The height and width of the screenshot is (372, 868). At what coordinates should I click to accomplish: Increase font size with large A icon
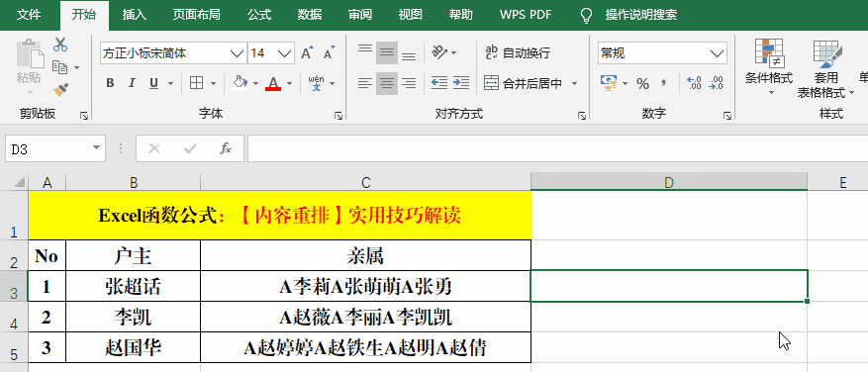[x=307, y=53]
